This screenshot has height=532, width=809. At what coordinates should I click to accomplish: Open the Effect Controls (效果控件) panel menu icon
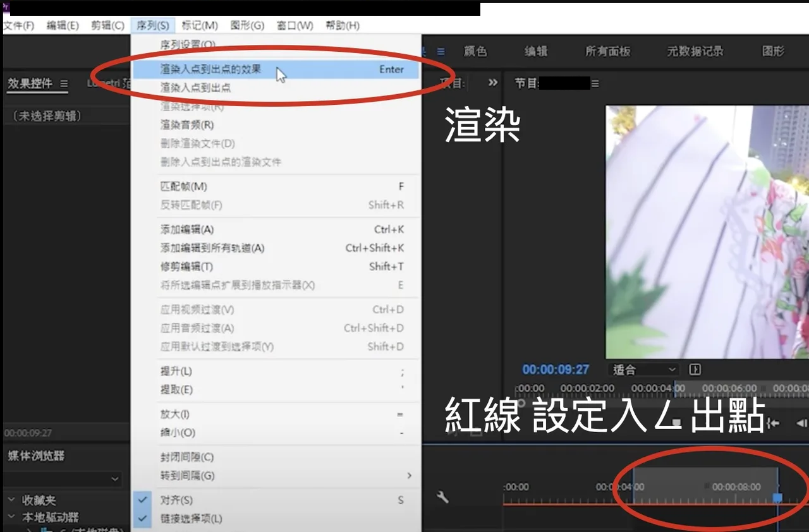[64, 83]
